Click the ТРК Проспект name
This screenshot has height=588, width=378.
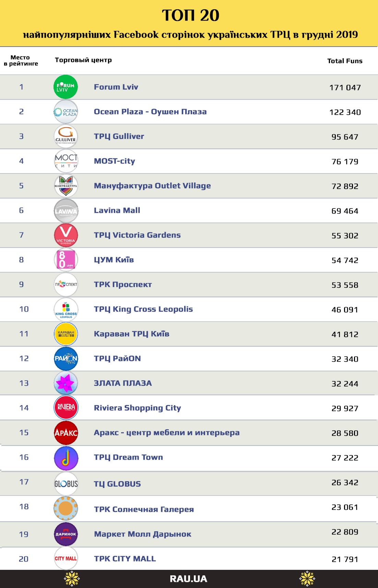point(123,284)
